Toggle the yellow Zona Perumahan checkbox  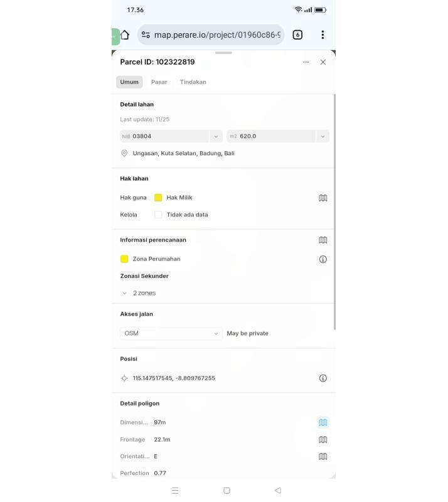(x=124, y=259)
